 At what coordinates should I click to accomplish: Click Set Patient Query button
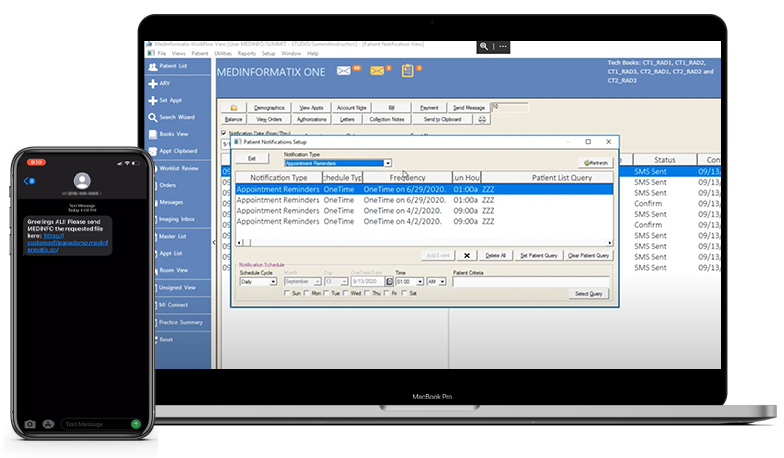coord(538,256)
